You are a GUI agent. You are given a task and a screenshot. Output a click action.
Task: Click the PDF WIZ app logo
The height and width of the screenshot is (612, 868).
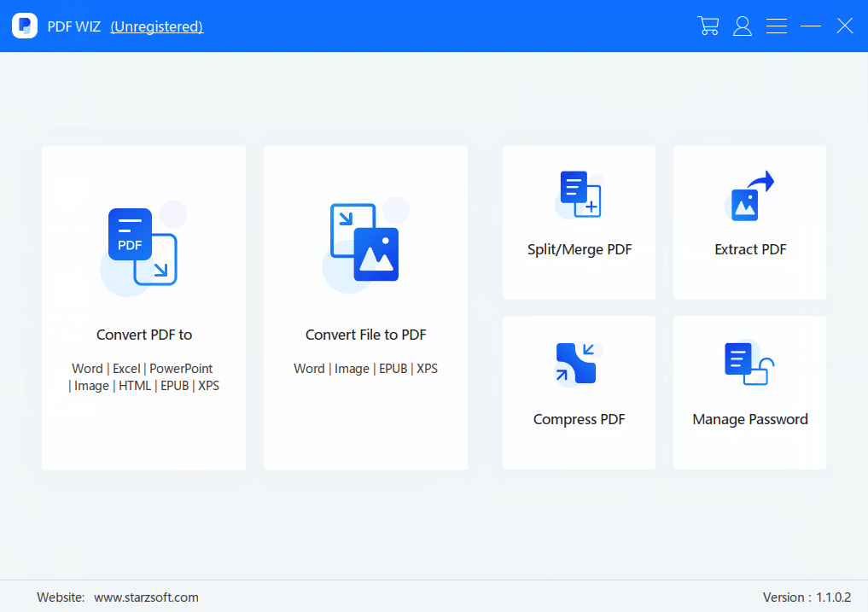(25, 26)
